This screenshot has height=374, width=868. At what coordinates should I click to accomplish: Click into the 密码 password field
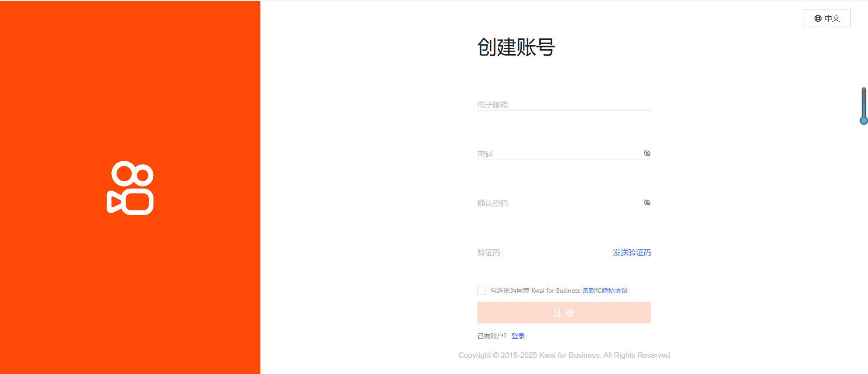coord(558,154)
